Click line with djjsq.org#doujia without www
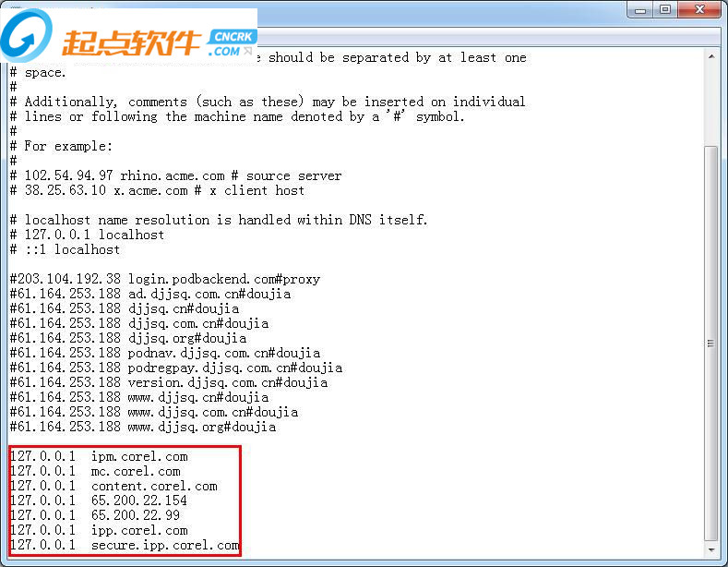The height and width of the screenshot is (567, 728). (128, 338)
